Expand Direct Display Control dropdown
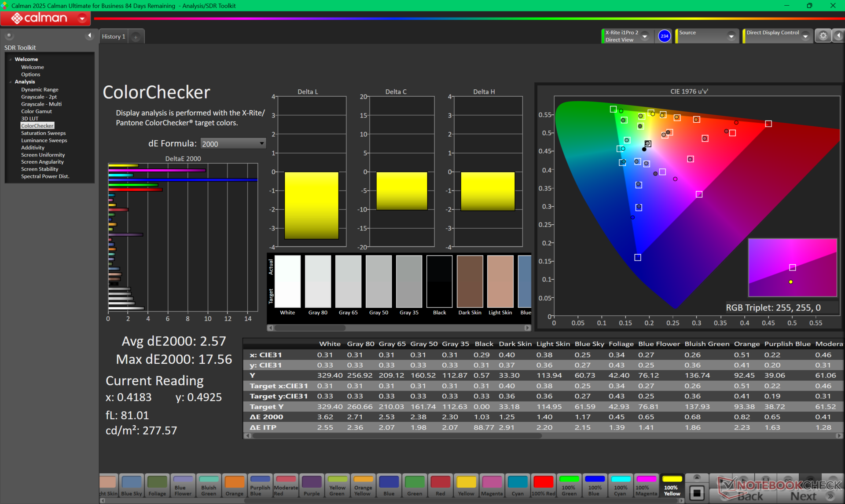Screen dimensions: 845x504 [x=805, y=37]
